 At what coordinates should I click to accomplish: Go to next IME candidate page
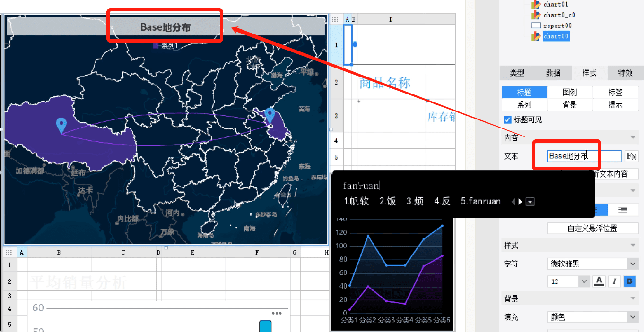tap(521, 202)
